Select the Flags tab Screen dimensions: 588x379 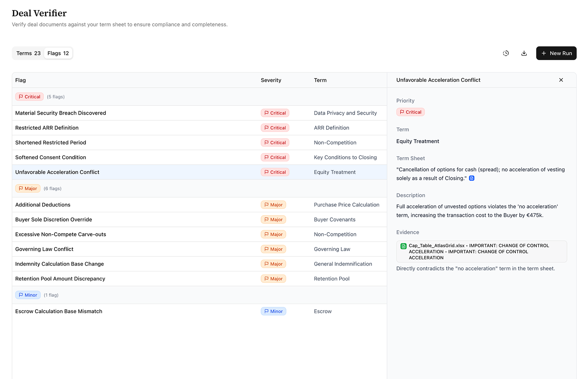[x=58, y=53]
